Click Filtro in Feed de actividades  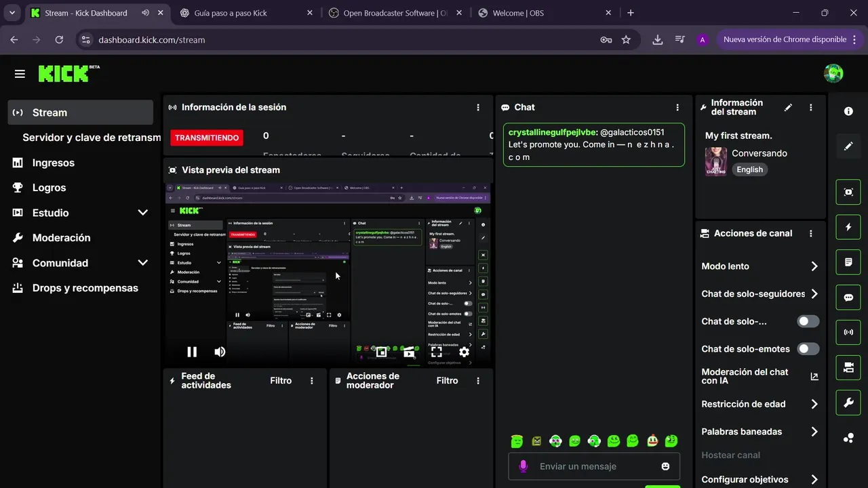pos(281,381)
